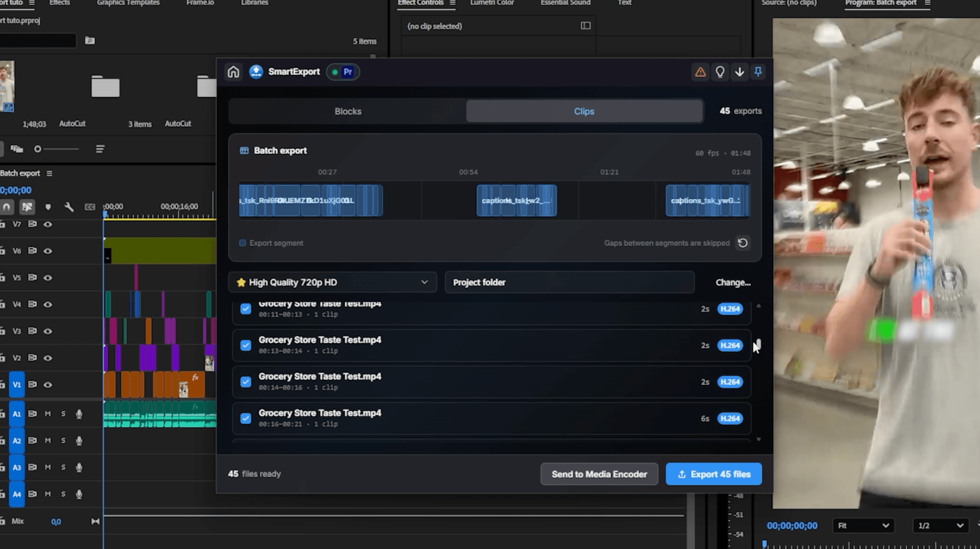Click the Change... folder button
Image resolution: width=980 pixels, height=549 pixels.
click(x=733, y=282)
